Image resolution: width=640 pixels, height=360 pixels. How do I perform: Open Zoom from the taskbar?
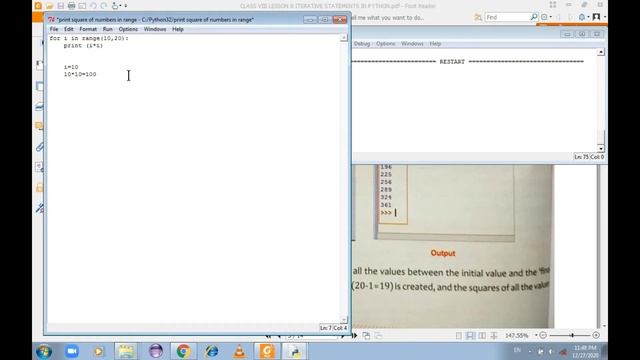[x=72, y=351]
